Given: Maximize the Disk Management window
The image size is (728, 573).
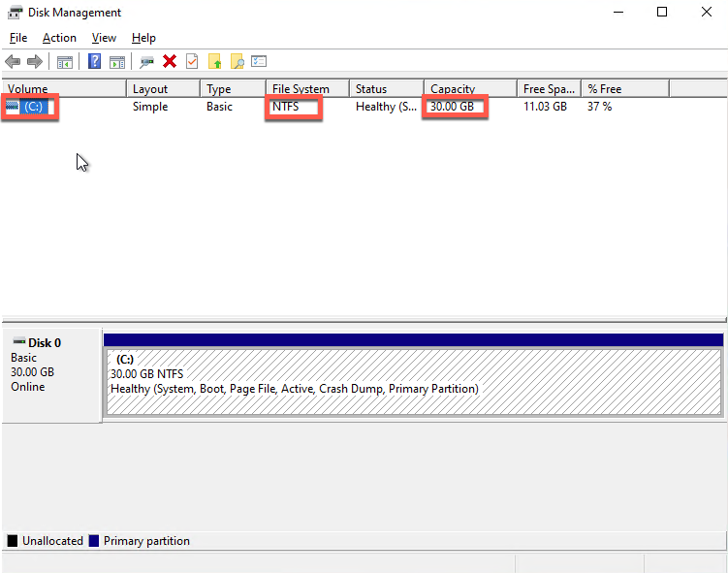Looking at the screenshot, I should (x=662, y=12).
